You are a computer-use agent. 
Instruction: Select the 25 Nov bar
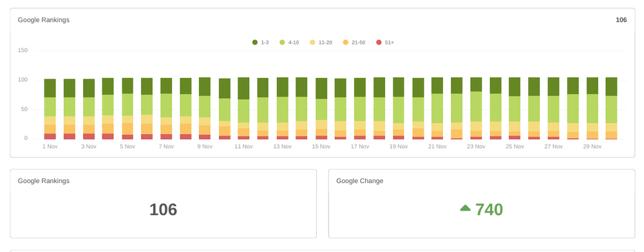tap(515, 108)
